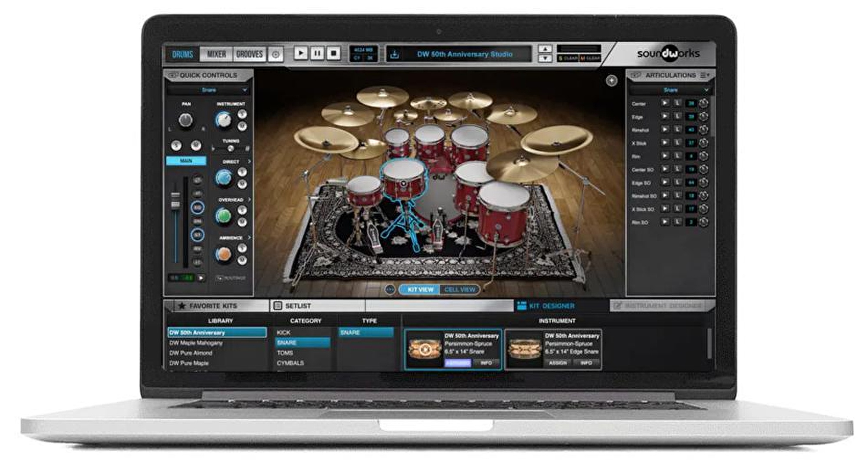Preview the Rimshot articulation play icon
The width and height of the screenshot is (868, 462).
pos(664,129)
